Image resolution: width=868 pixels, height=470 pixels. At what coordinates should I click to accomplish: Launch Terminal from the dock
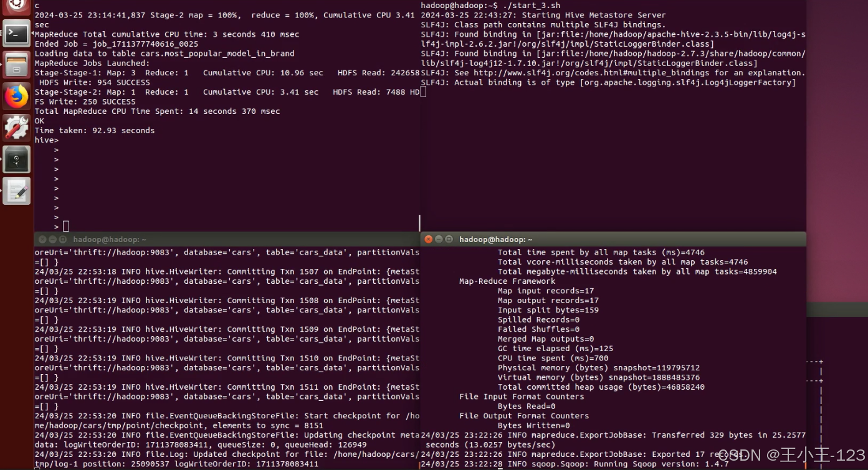(x=16, y=34)
